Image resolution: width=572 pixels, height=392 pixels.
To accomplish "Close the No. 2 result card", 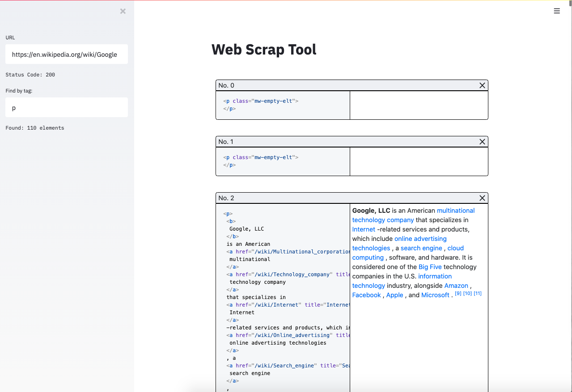I will click(482, 198).
